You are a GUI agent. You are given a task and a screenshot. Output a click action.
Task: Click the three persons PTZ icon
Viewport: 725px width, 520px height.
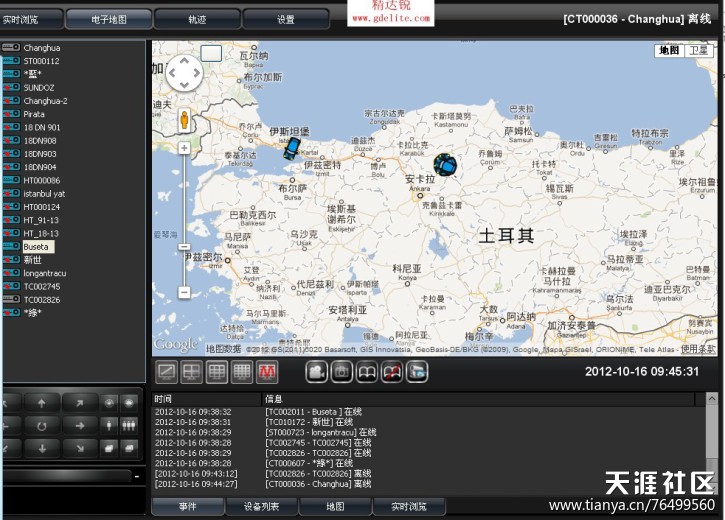[129, 425]
